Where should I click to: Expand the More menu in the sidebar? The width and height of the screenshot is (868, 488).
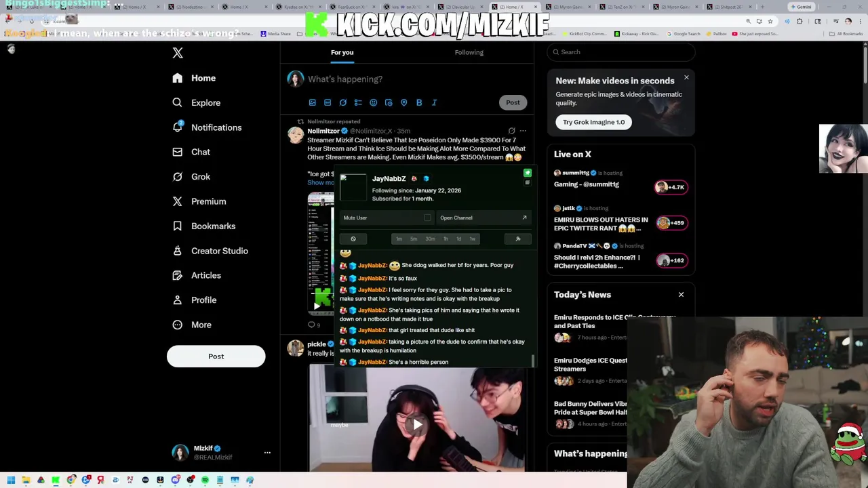click(x=192, y=325)
